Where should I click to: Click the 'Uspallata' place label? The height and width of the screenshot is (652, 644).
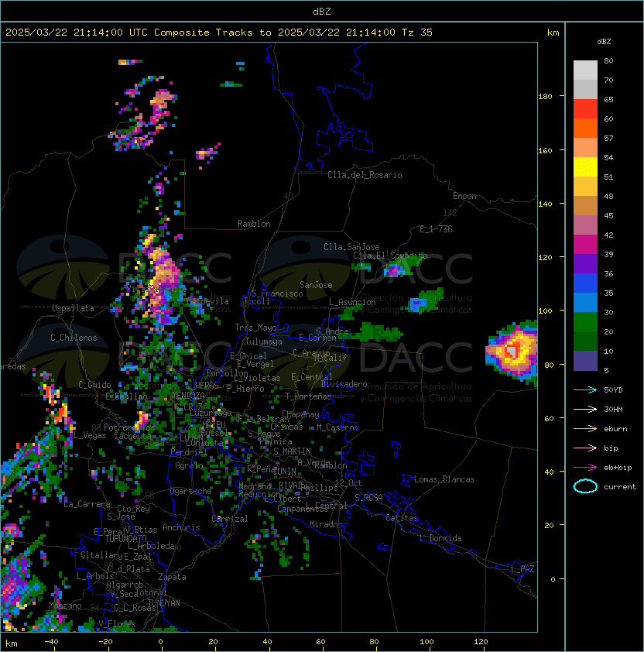tap(73, 308)
